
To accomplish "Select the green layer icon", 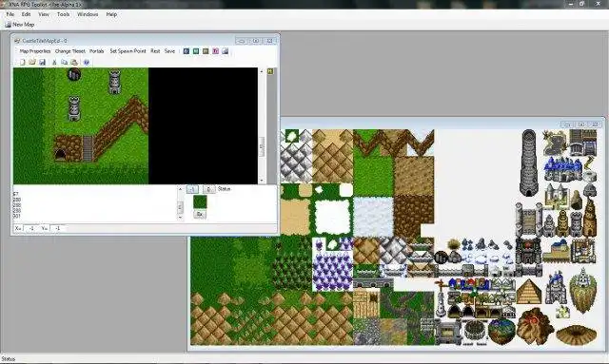I will (x=196, y=51).
